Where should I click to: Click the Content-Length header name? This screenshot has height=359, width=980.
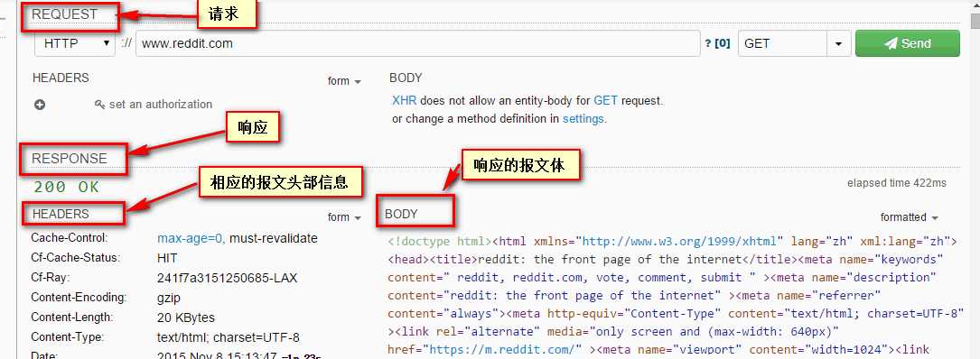[x=72, y=318]
